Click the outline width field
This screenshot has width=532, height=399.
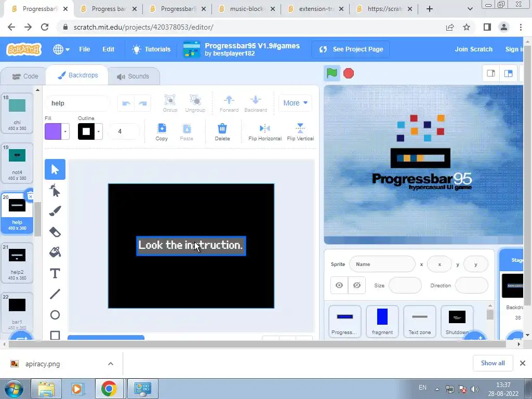point(124,131)
